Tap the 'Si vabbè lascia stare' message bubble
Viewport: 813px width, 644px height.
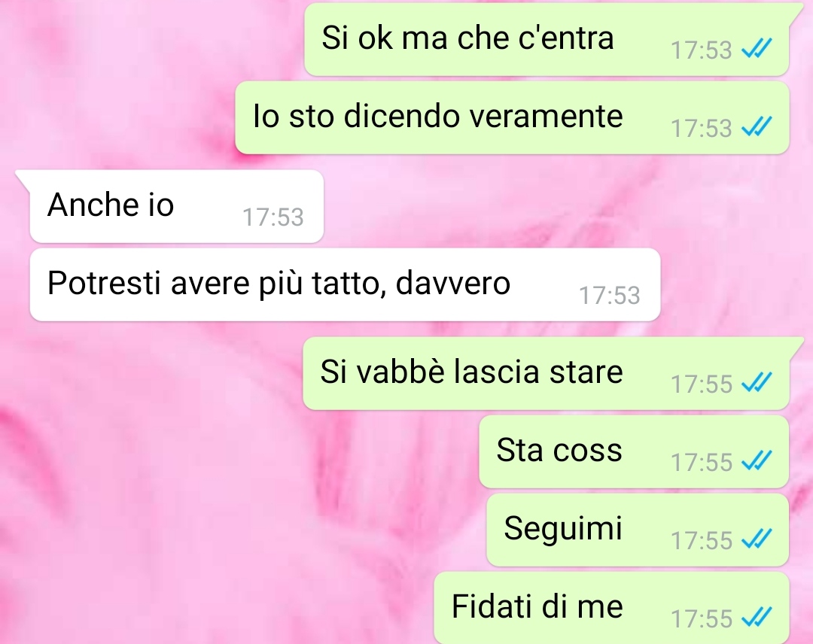(x=546, y=374)
